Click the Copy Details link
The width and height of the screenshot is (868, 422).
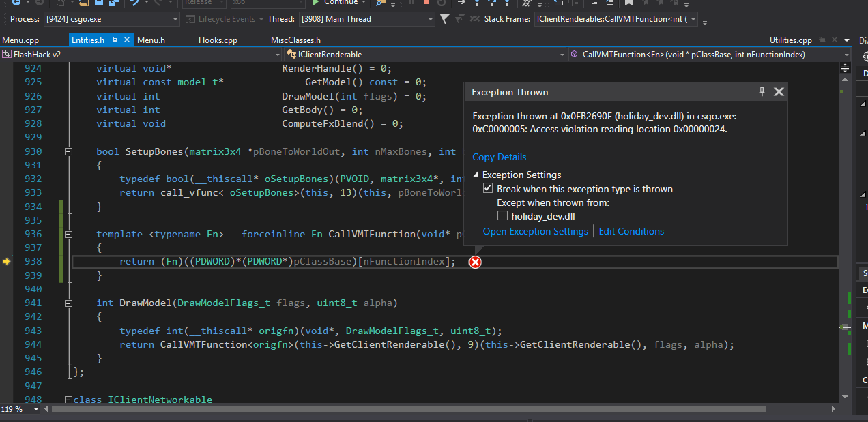point(499,157)
